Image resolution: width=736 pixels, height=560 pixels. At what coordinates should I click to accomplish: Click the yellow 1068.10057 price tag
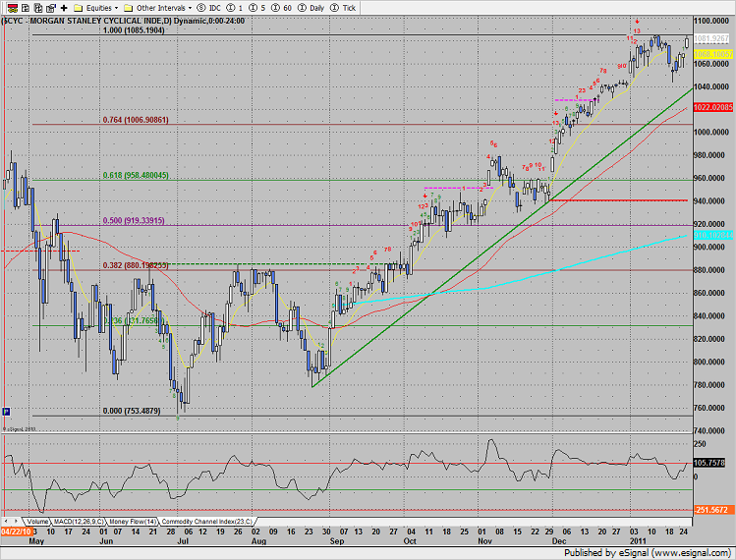click(x=713, y=54)
